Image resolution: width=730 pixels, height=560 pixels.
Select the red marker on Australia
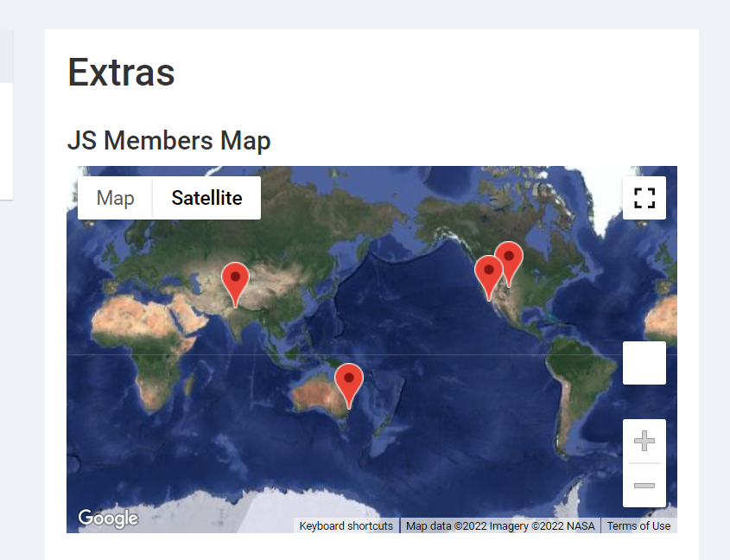click(348, 380)
